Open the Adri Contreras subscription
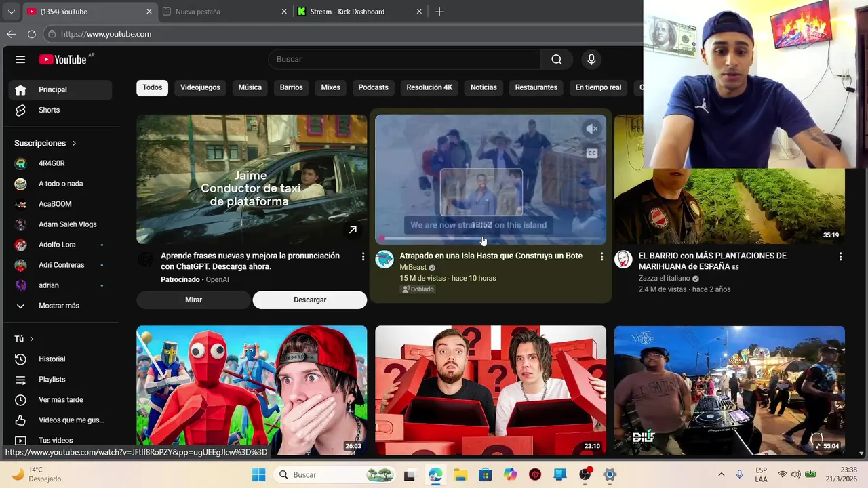 (60, 265)
